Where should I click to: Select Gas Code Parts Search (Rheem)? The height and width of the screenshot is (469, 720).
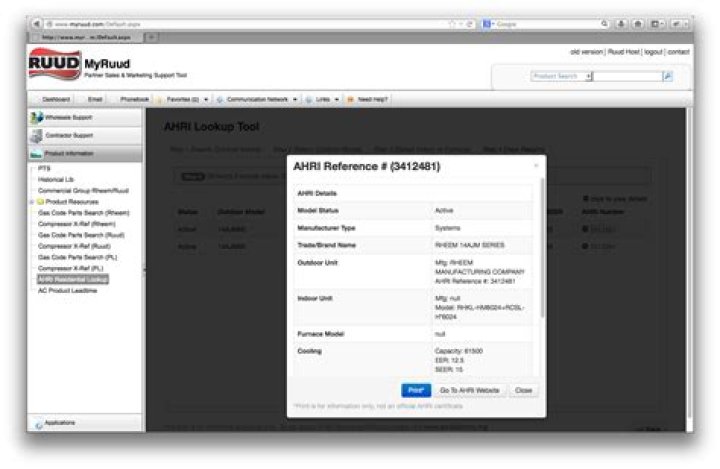coord(84,213)
